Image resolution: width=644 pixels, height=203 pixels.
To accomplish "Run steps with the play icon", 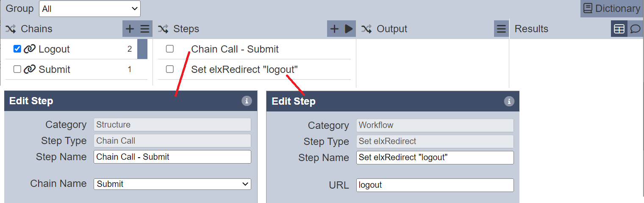I will coord(349,29).
